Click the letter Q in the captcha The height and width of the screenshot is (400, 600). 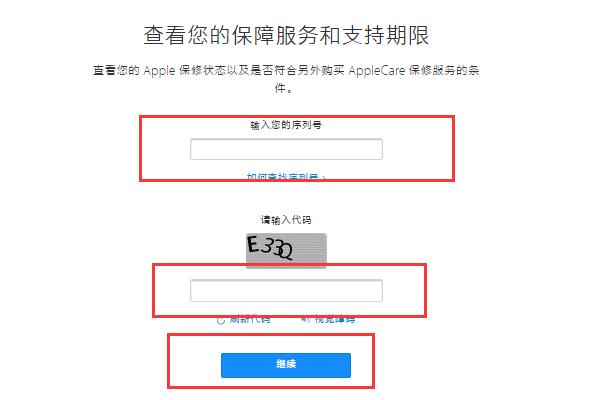(285, 252)
